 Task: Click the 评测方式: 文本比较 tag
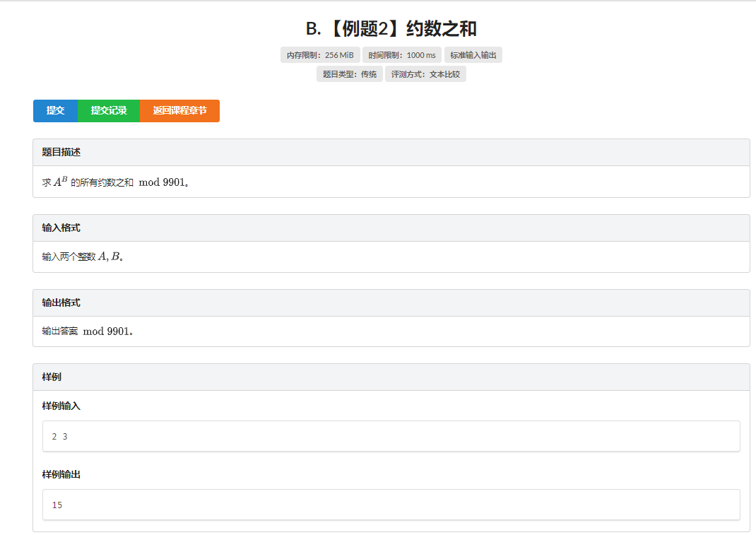425,74
